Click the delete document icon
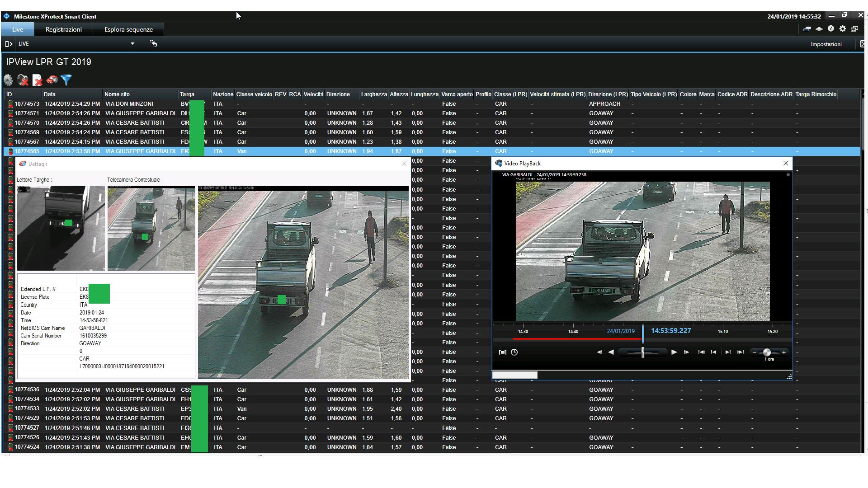868x488 pixels. pos(38,80)
